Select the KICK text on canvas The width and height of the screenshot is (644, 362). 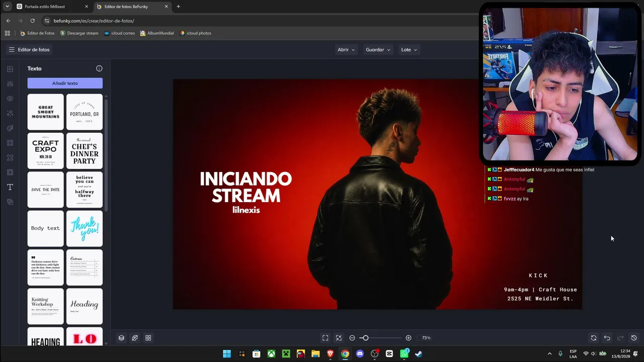[538, 276]
